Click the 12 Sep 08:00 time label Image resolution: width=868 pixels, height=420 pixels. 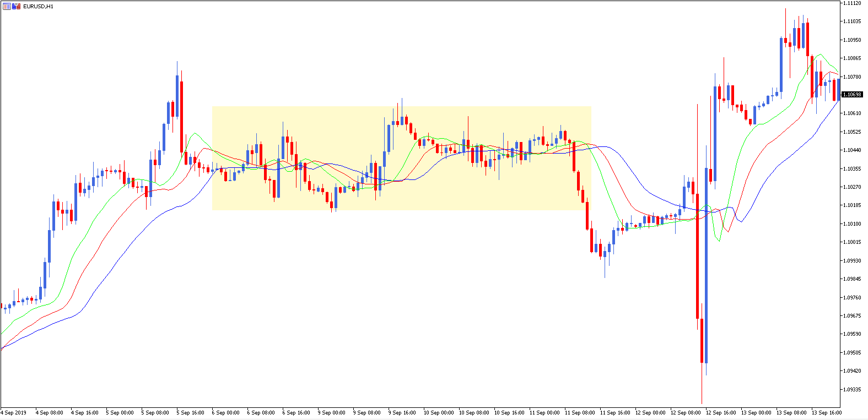686,412
